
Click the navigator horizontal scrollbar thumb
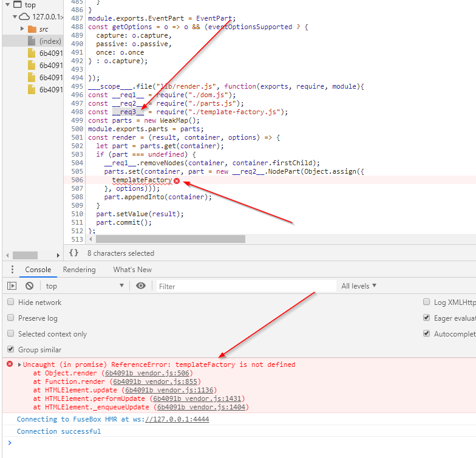coord(25,255)
